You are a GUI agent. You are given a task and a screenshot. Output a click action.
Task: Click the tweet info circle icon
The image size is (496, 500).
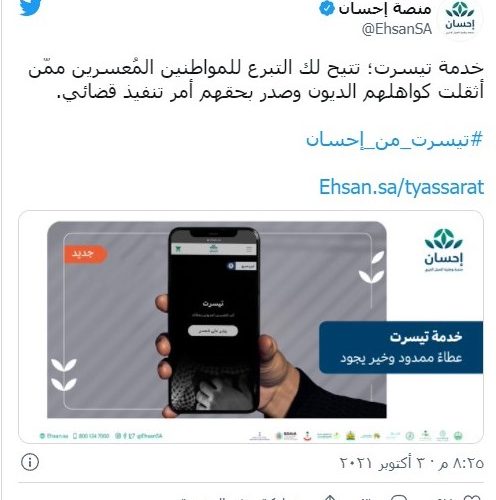tap(30, 462)
